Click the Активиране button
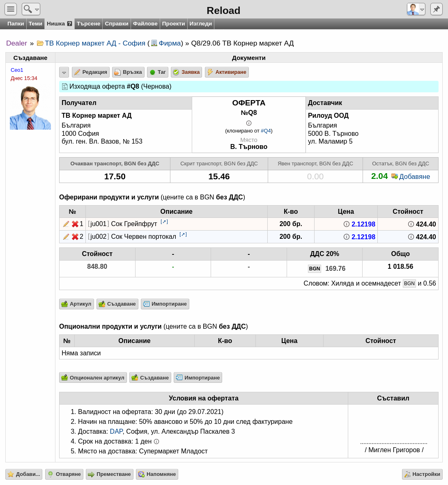The width and height of the screenshot is (448, 485). (227, 72)
